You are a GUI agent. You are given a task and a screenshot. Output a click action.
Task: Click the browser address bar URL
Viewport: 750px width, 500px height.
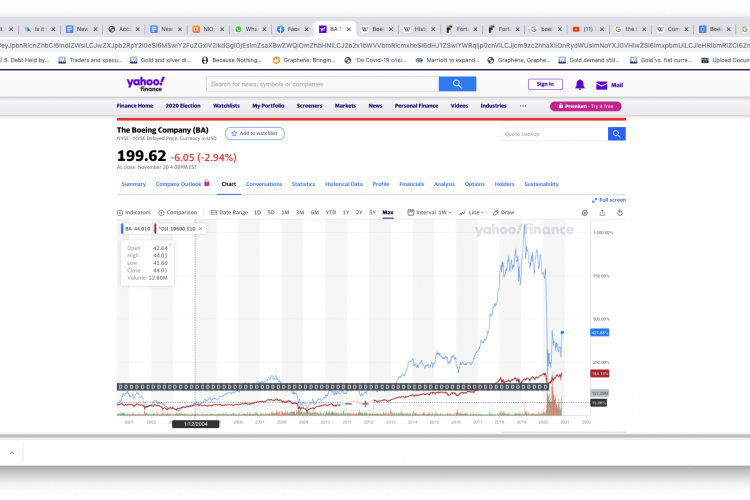[375, 45]
